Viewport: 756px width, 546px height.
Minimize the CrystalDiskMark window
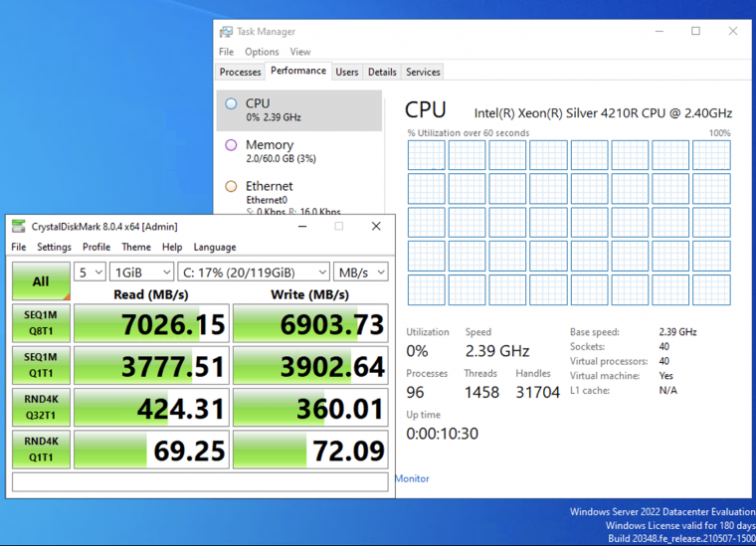tap(302, 226)
